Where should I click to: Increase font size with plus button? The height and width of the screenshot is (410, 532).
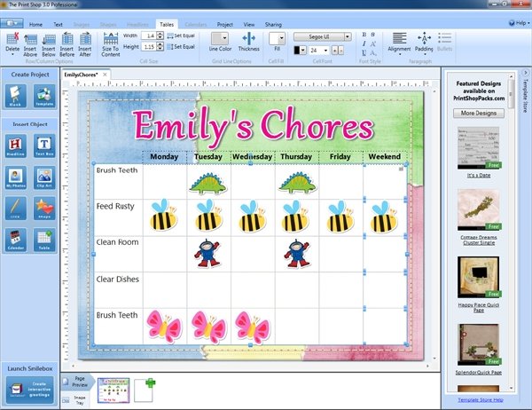click(x=335, y=51)
